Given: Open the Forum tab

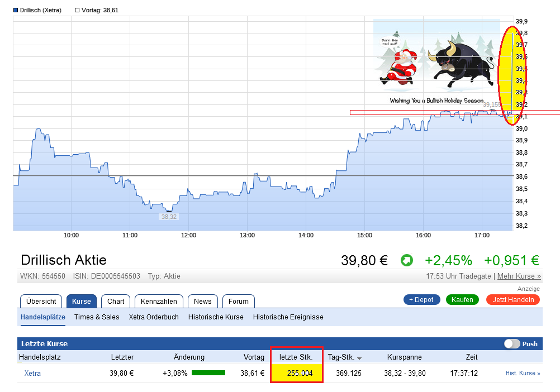Looking at the screenshot, I should click(x=239, y=302).
